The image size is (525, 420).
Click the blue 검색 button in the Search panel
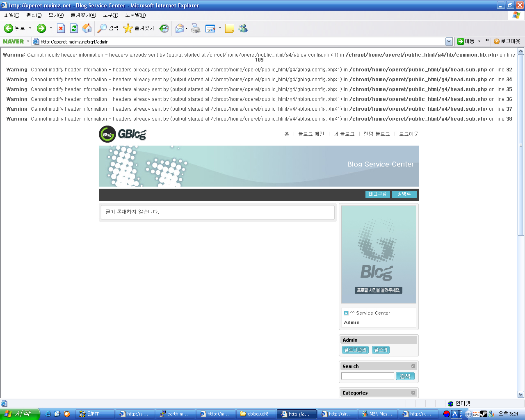[405, 376]
